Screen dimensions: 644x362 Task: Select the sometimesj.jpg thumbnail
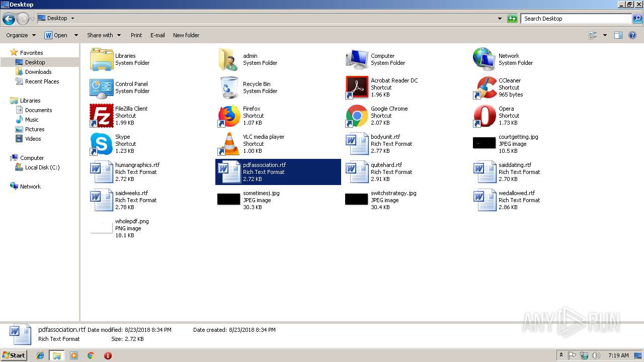[x=229, y=199]
